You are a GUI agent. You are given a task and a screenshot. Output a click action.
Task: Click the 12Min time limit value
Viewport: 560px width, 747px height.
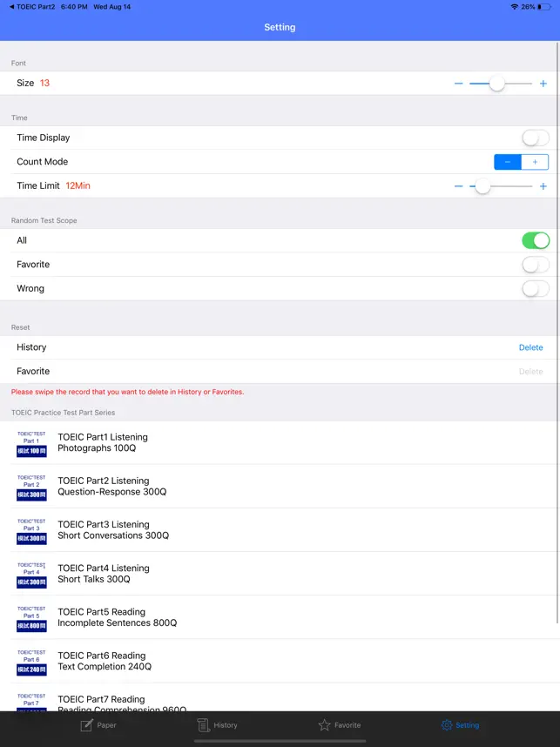78,185
